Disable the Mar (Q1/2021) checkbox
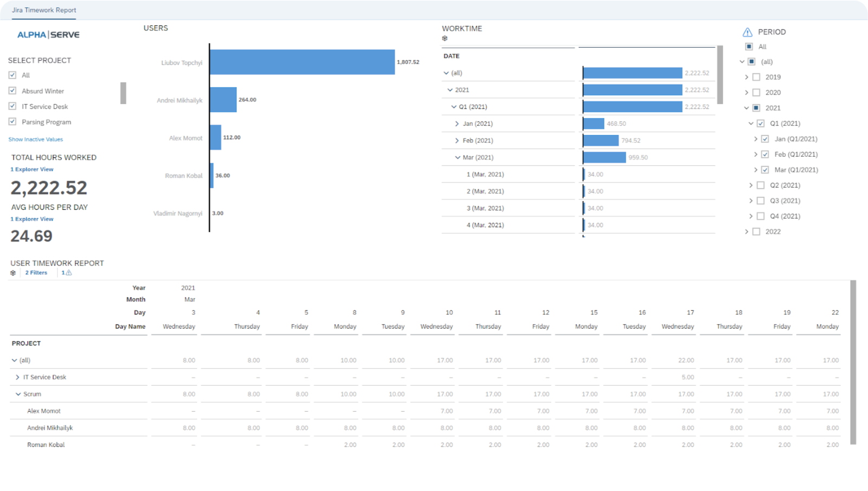The height and width of the screenshot is (491, 868). pos(765,169)
